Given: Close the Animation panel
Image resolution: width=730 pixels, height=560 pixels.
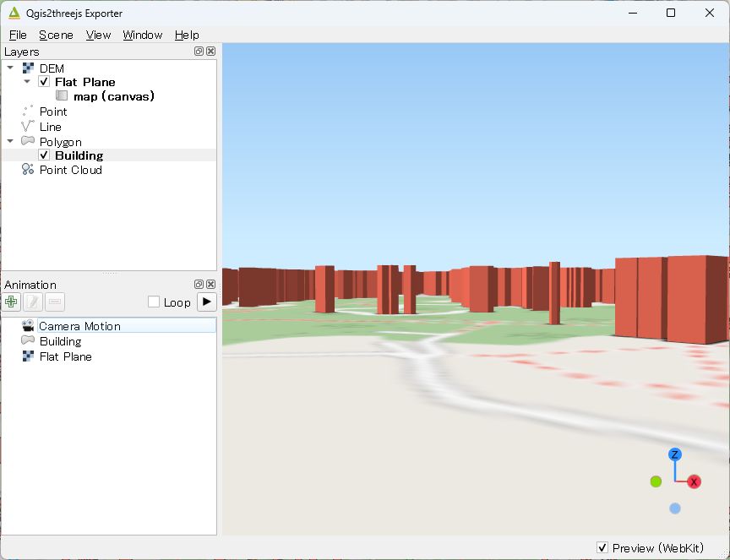Looking at the screenshot, I should 211,284.
